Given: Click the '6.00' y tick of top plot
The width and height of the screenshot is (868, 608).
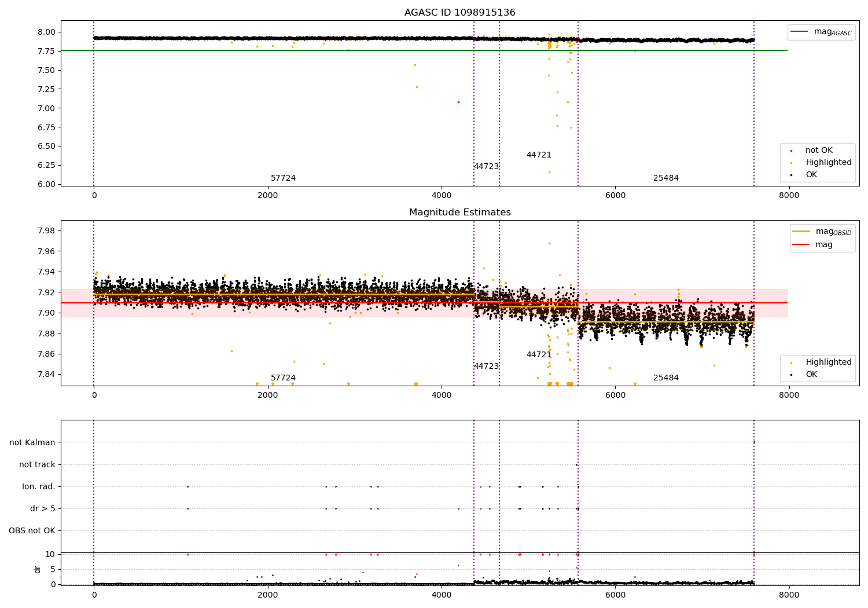Looking at the screenshot, I should [x=47, y=185].
